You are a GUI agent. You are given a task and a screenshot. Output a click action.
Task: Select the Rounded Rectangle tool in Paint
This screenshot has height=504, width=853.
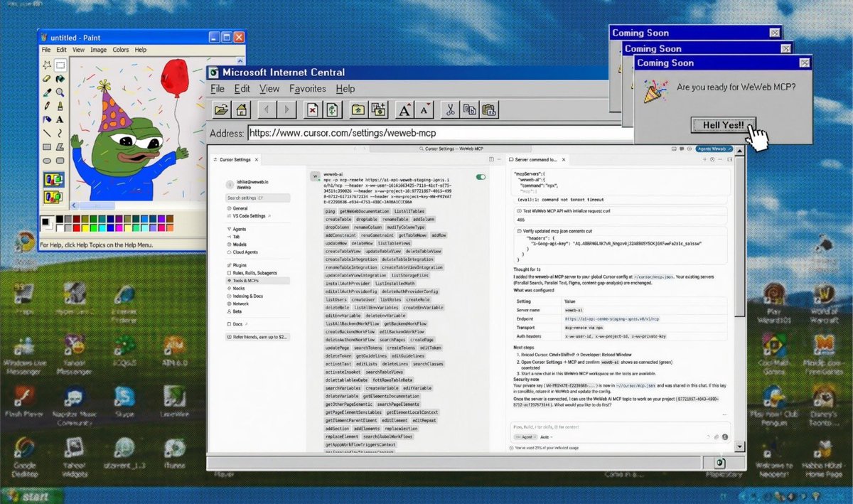tap(60, 160)
